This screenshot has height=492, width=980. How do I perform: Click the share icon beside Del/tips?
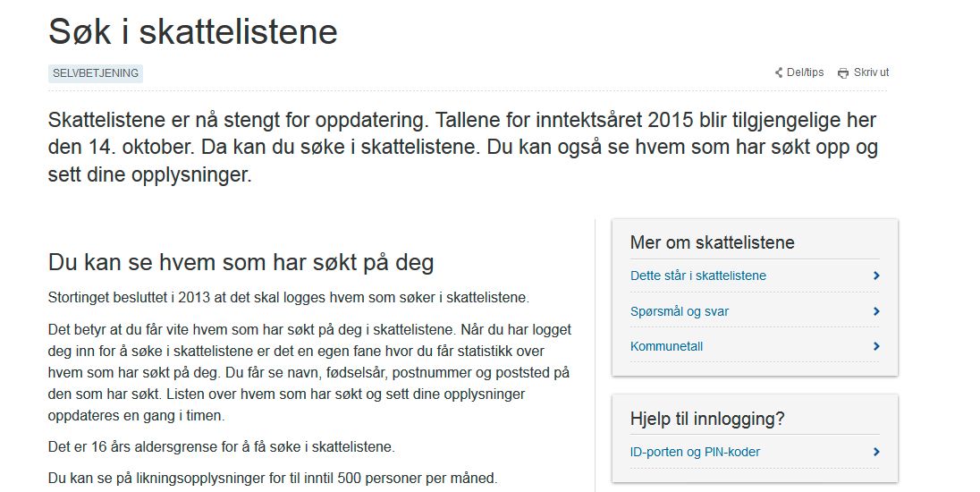(x=779, y=72)
